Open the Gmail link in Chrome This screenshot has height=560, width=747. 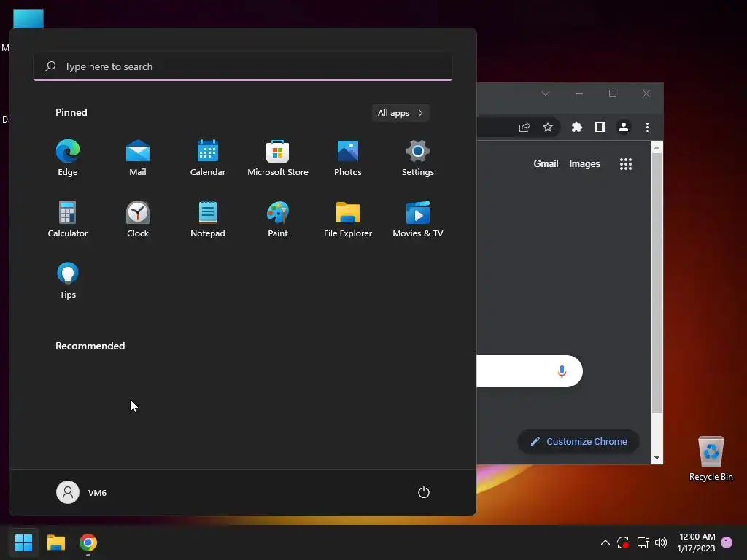[546, 164]
